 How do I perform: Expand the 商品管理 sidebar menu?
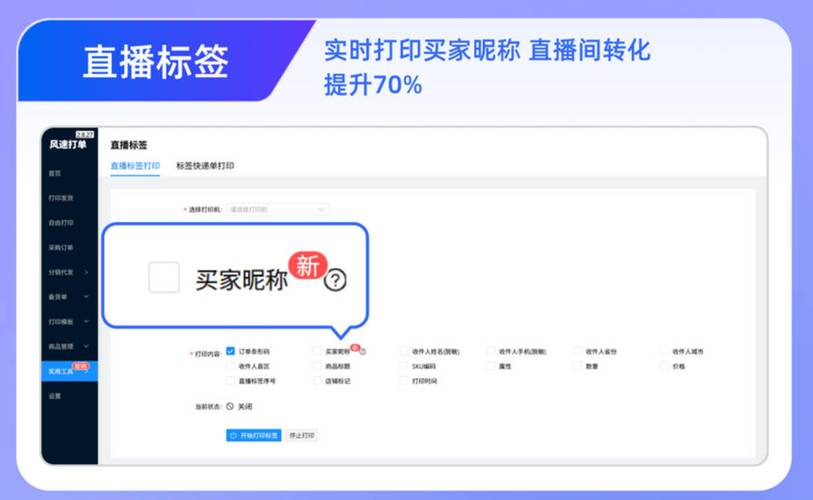(69, 346)
